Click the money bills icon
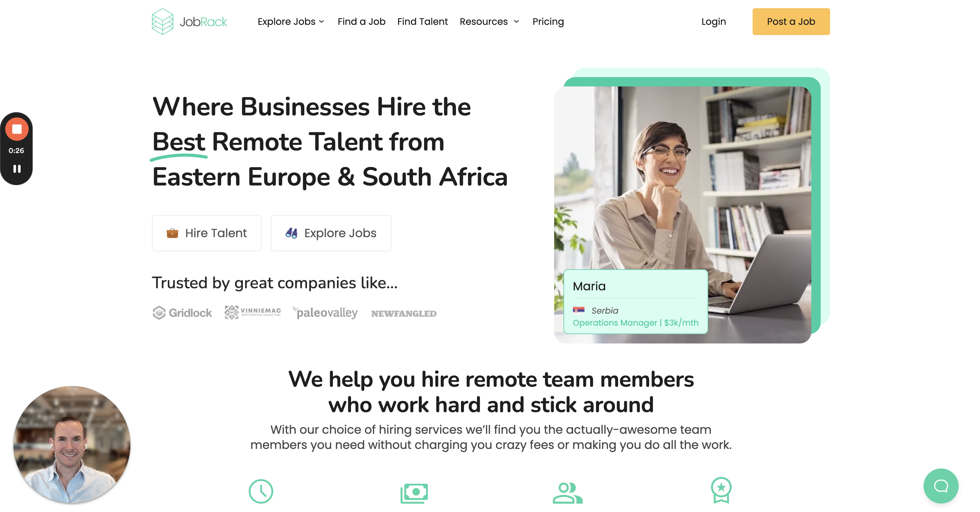 414,493
